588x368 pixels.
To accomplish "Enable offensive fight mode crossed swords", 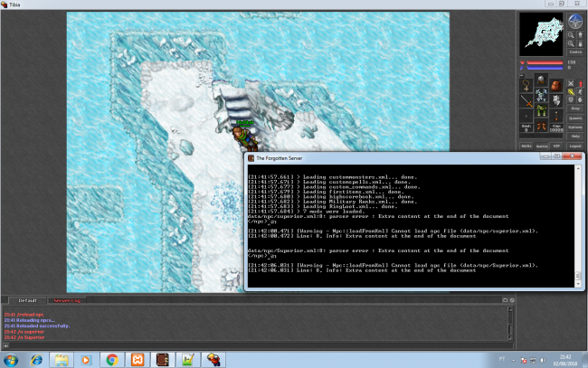I will [x=571, y=83].
